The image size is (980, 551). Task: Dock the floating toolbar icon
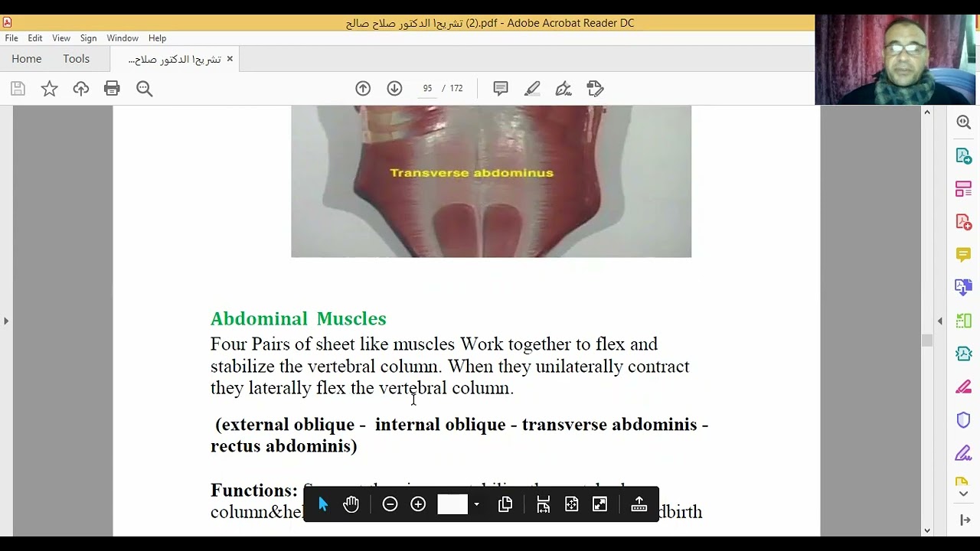pyautogui.click(x=639, y=504)
